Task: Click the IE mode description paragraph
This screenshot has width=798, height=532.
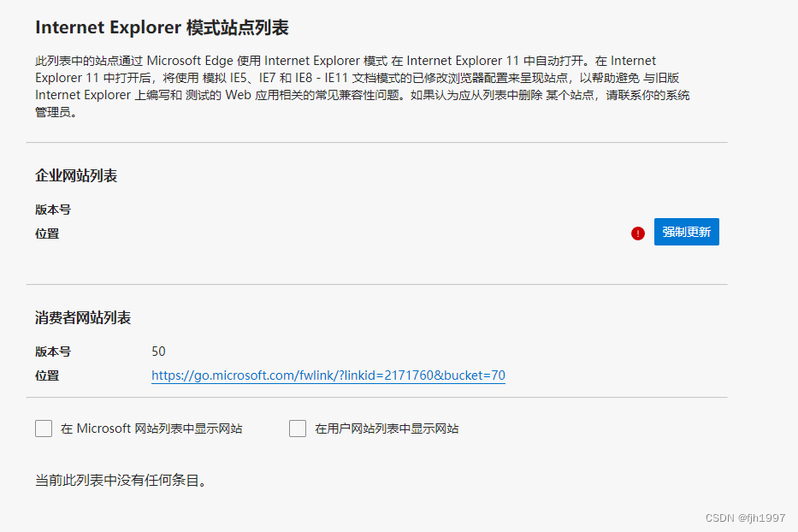Action: pos(363,86)
